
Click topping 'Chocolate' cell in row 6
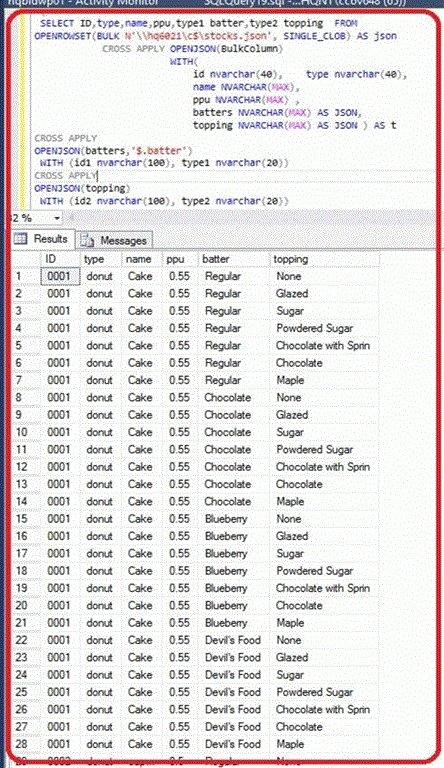(324, 363)
